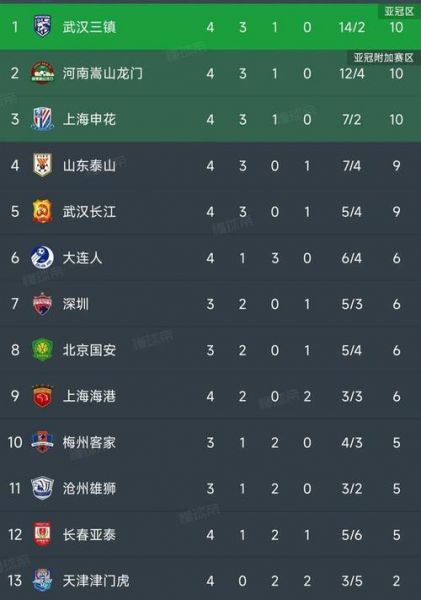The height and width of the screenshot is (600, 421).
Task: Select the 大连人 blue logo
Action: [x=42, y=258]
